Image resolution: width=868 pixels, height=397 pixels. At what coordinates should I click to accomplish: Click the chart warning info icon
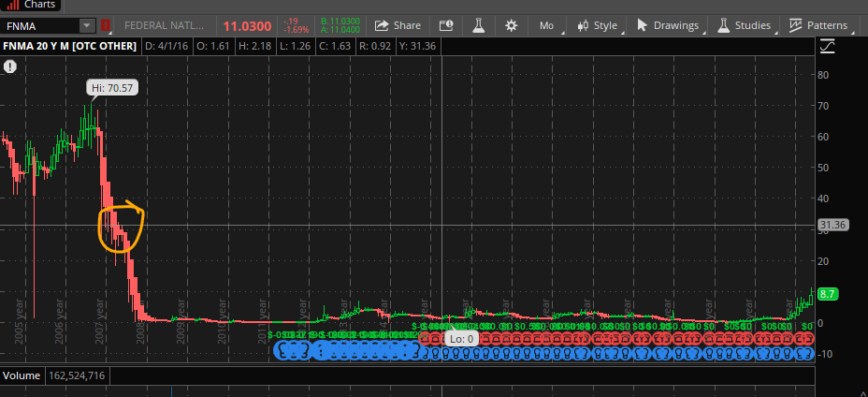(10, 66)
